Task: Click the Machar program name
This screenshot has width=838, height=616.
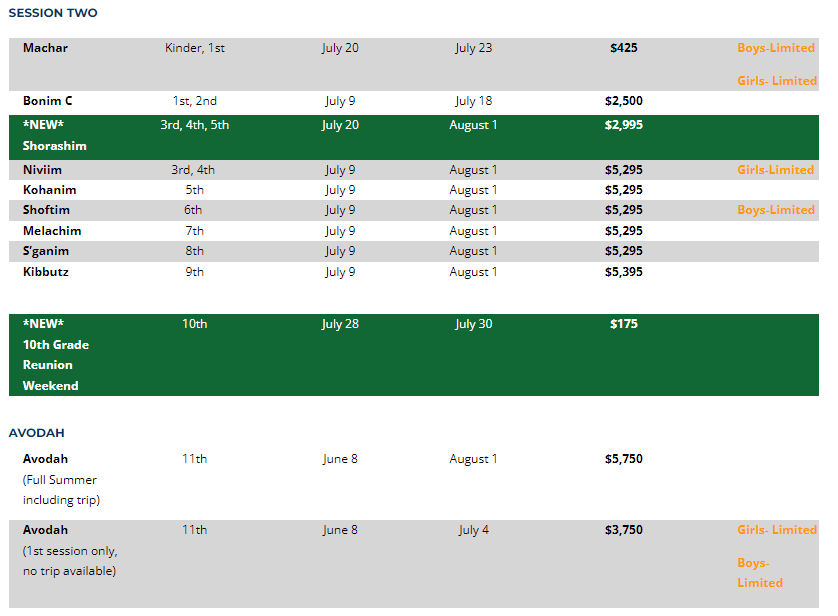Action: pyautogui.click(x=45, y=48)
